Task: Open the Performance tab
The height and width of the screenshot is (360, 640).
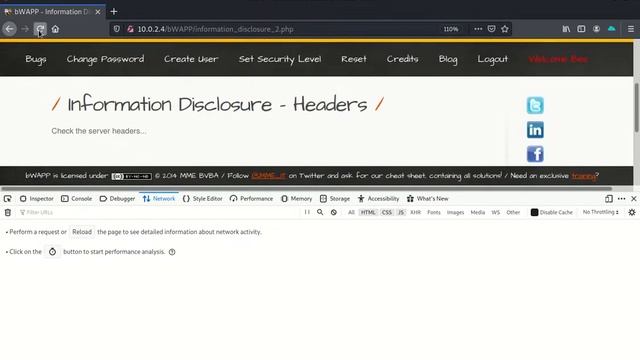Action: pyautogui.click(x=251, y=199)
